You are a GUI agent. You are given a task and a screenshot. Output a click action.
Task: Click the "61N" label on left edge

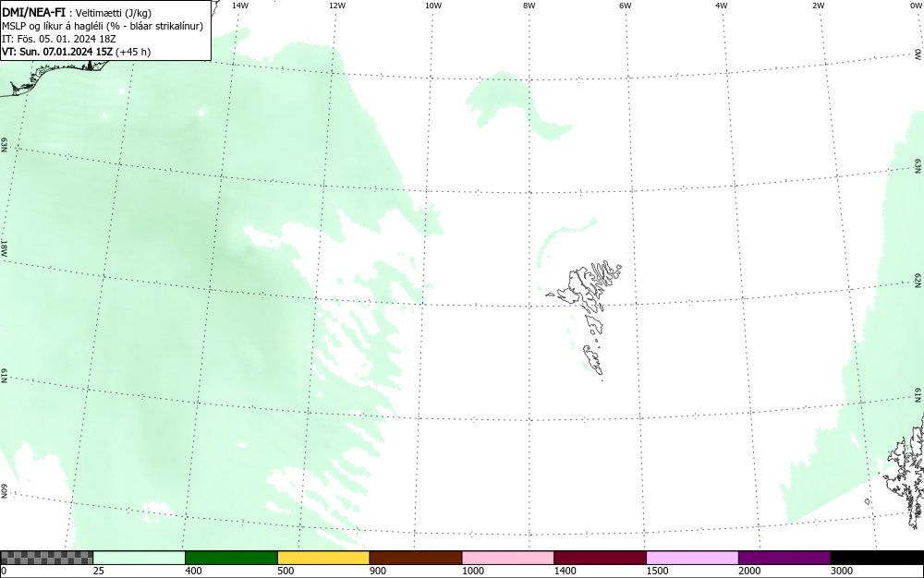click(4, 376)
